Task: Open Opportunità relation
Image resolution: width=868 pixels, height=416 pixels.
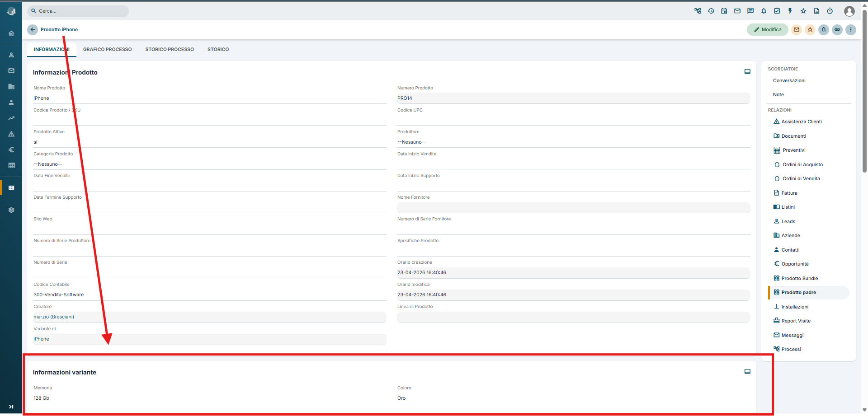Action: pos(791,264)
